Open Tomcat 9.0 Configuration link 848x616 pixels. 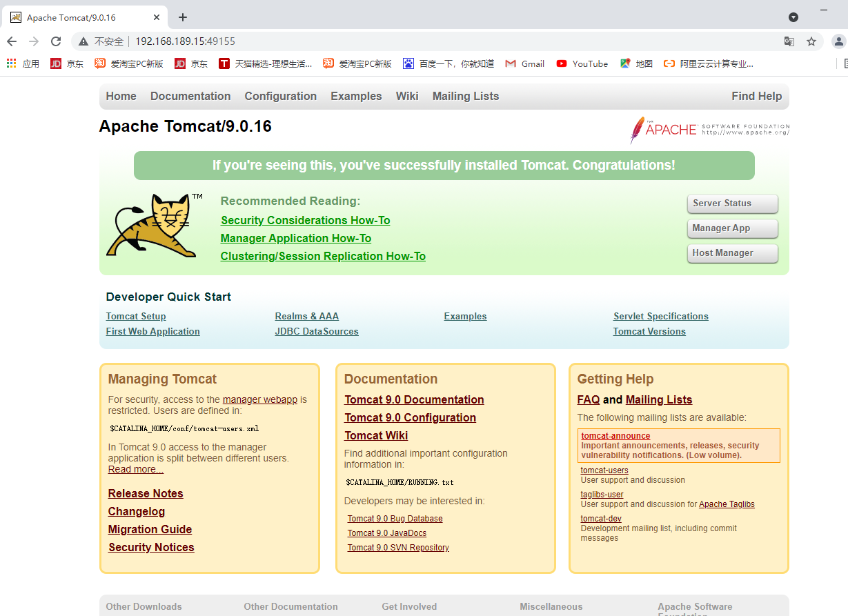click(411, 418)
